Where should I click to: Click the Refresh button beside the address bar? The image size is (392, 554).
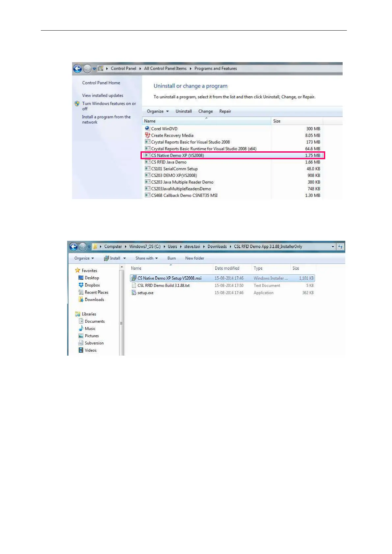[340, 246]
